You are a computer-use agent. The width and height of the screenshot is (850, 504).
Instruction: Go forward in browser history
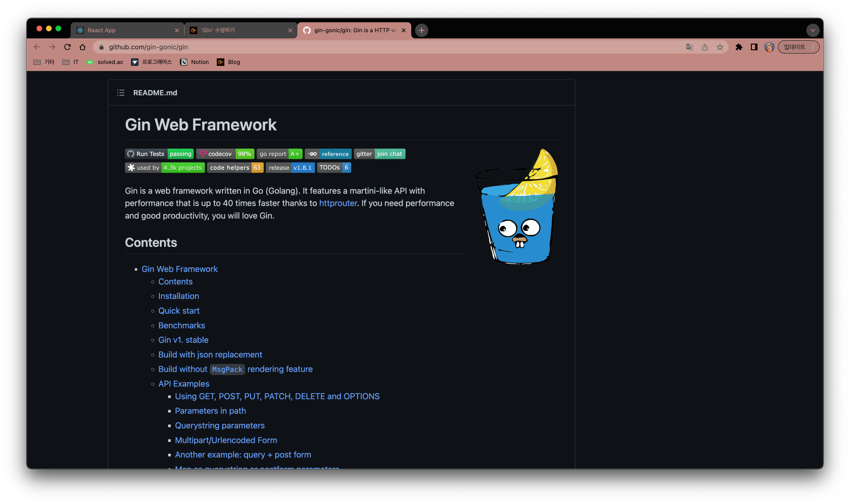tap(52, 47)
